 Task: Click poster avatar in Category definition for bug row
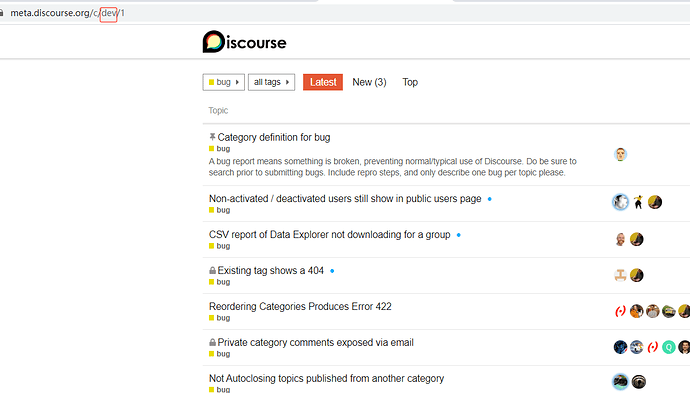620,154
